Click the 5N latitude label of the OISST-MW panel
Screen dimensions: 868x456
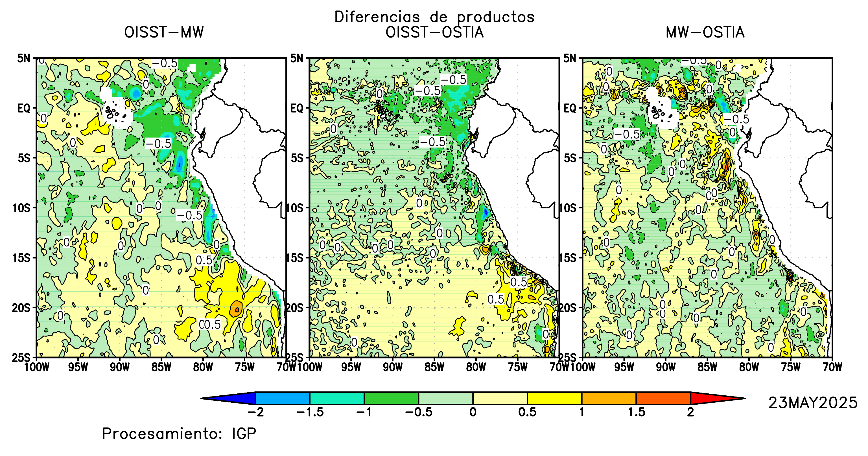24,58
